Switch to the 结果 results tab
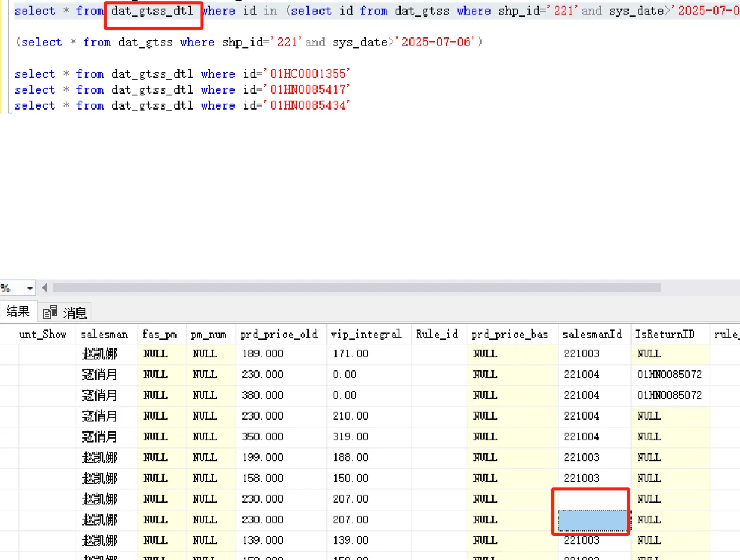740x560 pixels. click(x=18, y=312)
